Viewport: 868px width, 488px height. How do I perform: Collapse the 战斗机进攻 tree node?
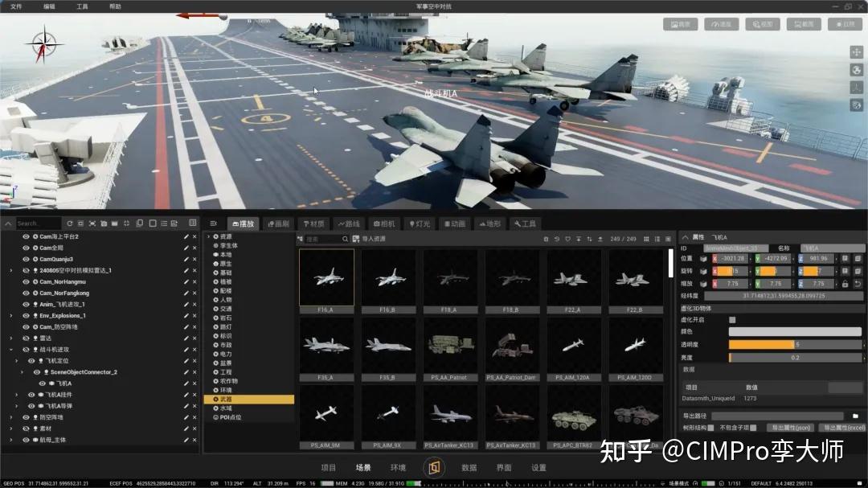pos(10,349)
